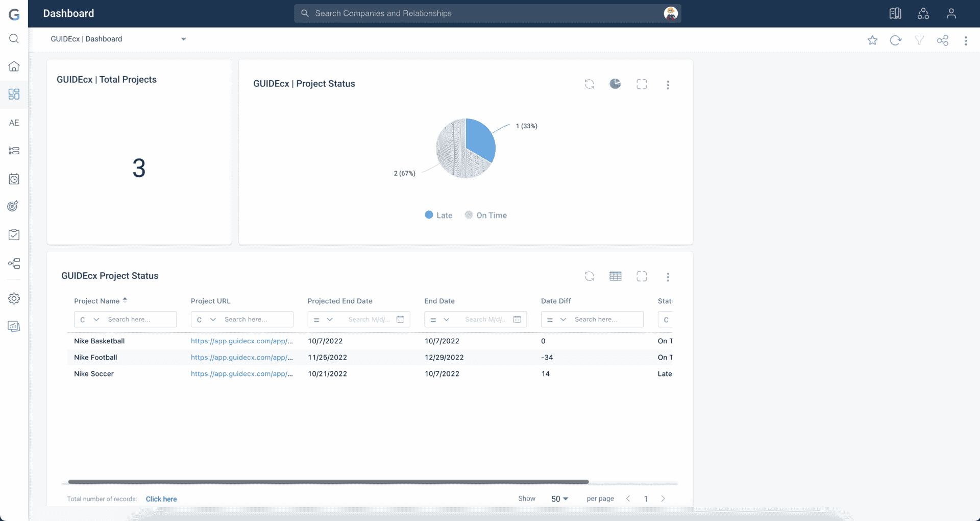Image resolution: width=980 pixels, height=521 pixels.
Task: Open the hierarchy nodes icon in sidebar
Action: 14,264
